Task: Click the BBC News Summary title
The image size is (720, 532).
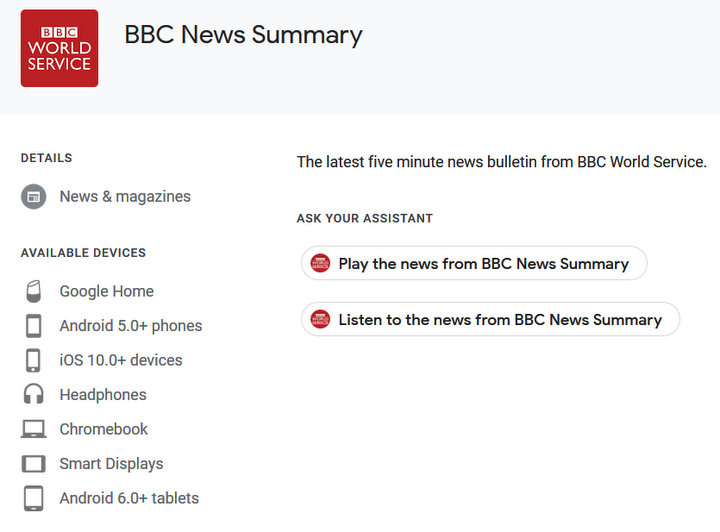Action: 243,35
